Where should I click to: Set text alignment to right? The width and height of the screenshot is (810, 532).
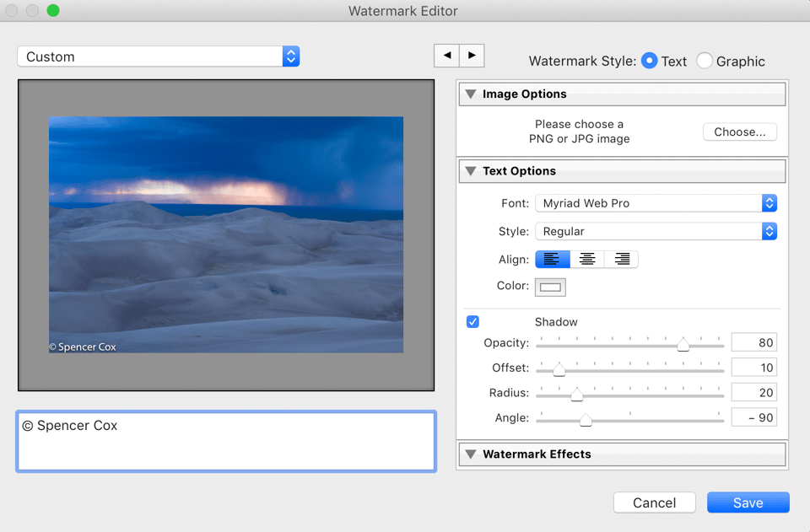click(621, 259)
